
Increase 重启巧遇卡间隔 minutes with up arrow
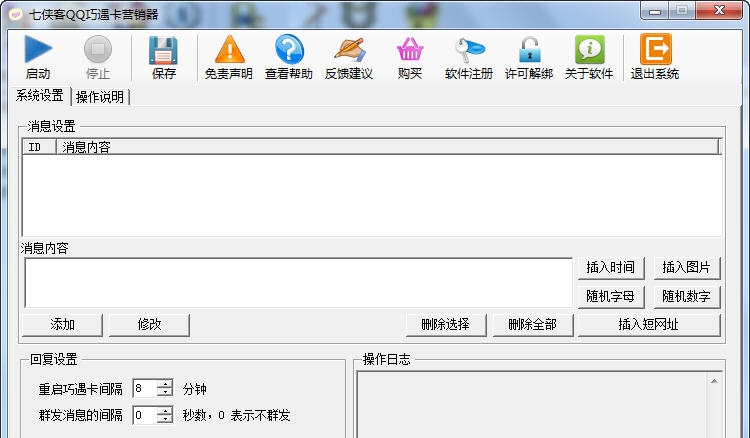coord(165,384)
